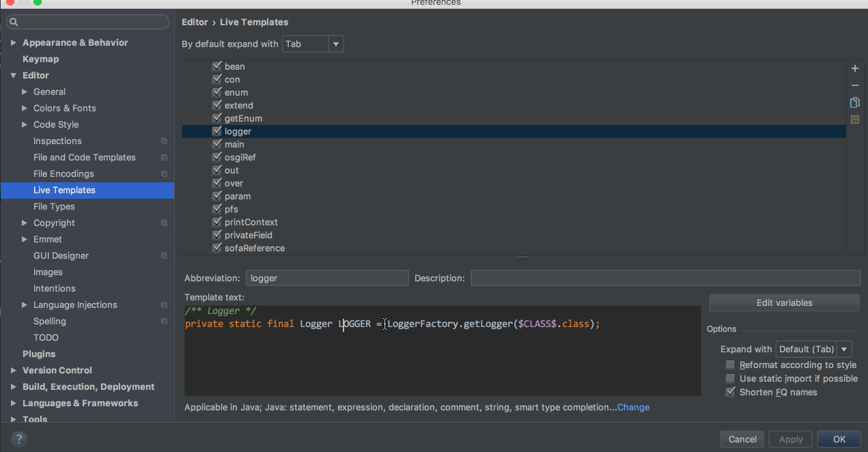Disable the con template checkbox
The image size is (868, 452).
click(x=217, y=79)
